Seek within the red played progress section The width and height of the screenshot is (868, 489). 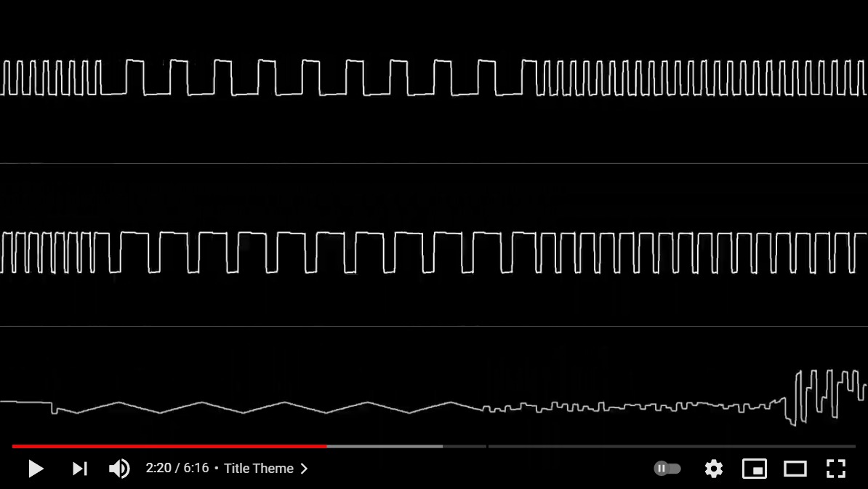pos(167,446)
